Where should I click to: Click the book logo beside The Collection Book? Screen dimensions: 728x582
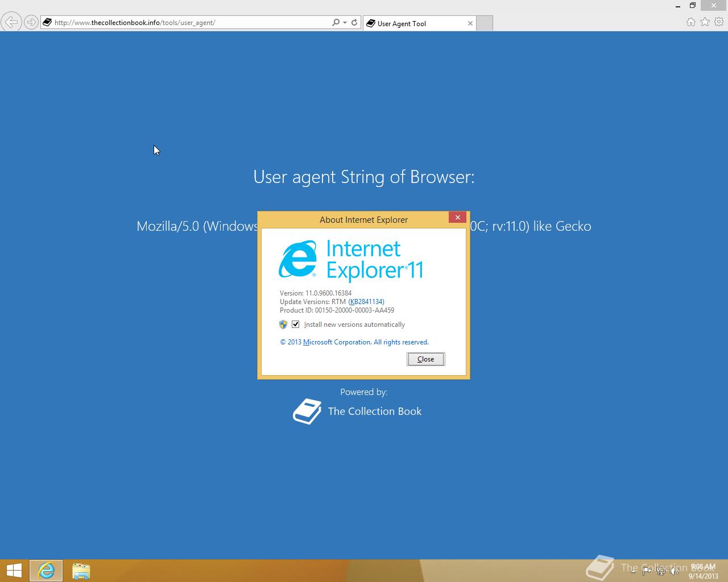(307, 411)
